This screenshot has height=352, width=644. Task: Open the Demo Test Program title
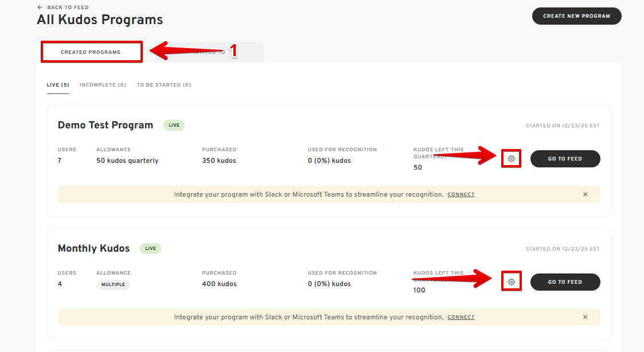106,125
